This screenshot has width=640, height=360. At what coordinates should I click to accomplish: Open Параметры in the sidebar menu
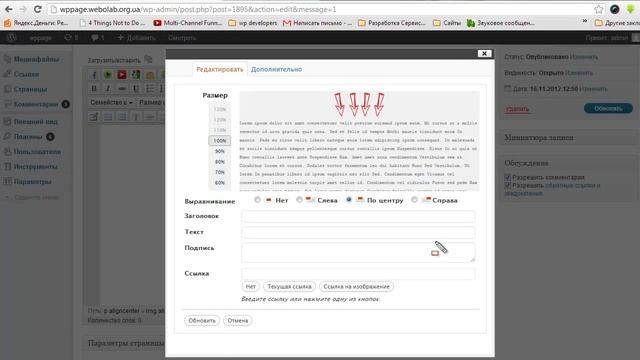[33, 182]
